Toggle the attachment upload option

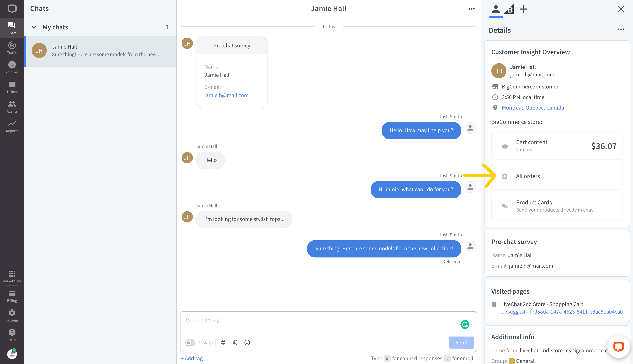[x=235, y=343]
